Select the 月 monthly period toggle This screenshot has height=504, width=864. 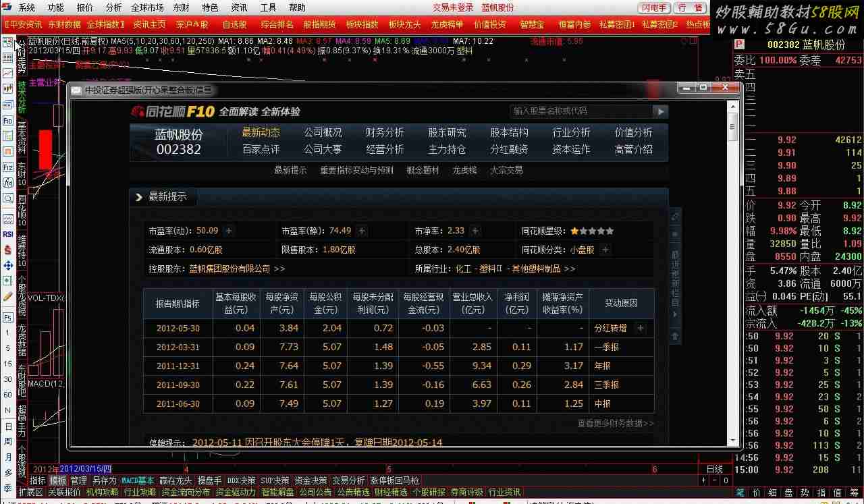click(8, 457)
